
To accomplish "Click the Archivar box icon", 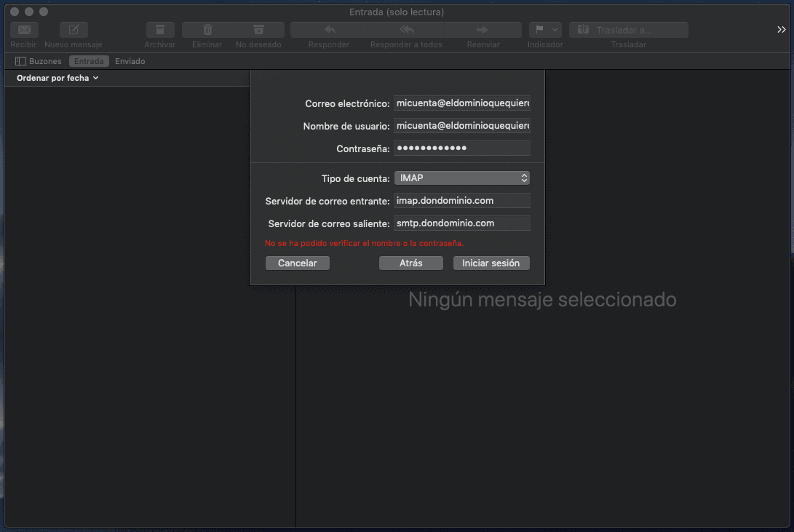I will click(x=160, y=30).
